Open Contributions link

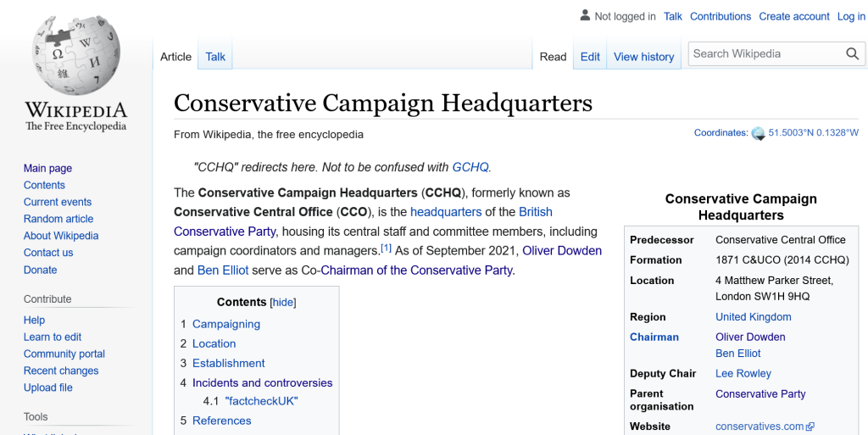click(721, 17)
